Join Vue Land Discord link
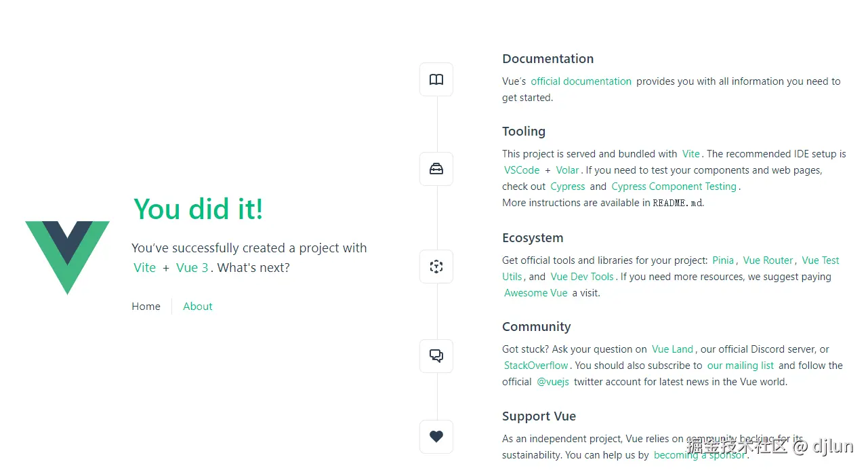The width and height of the screenshot is (868, 470). [x=672, y=349]
